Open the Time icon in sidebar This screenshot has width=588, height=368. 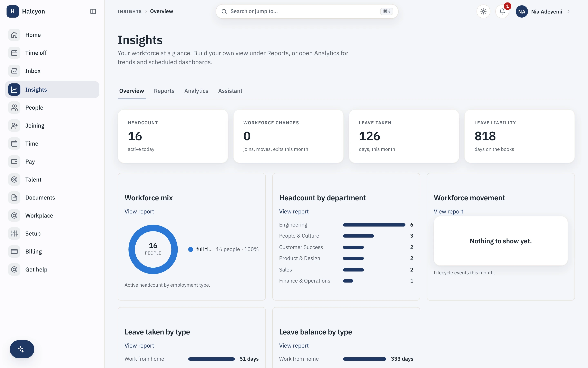point(14,144)
